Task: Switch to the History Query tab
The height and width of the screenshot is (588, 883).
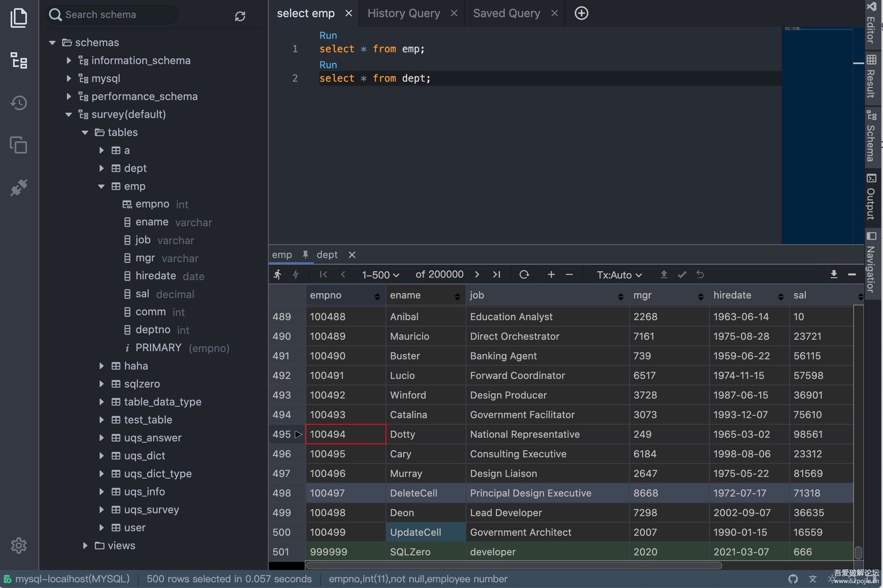Action: [404, 13]
